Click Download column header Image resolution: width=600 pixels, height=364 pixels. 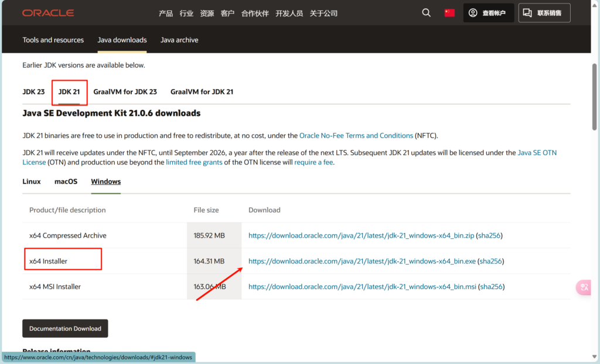(264, 210)
